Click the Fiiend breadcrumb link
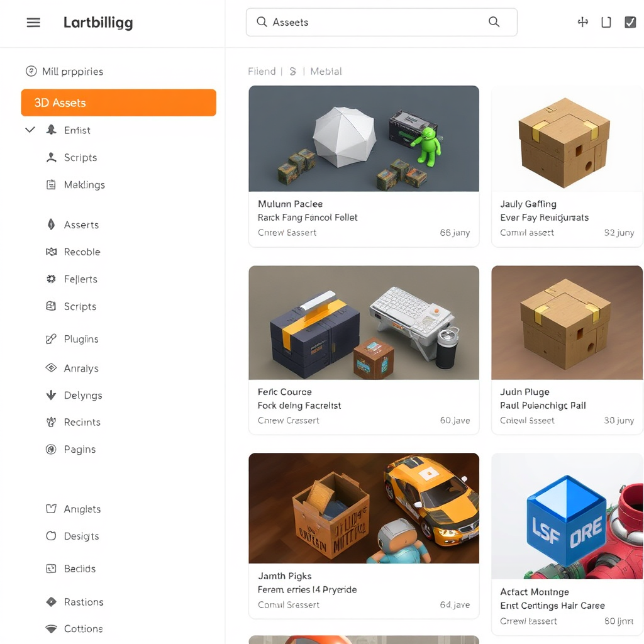 point(262,71)
